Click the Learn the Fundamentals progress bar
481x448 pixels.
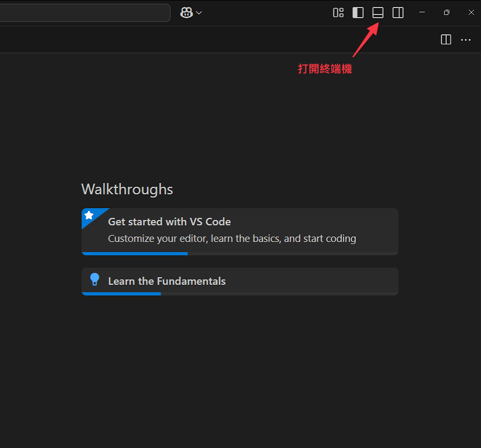tap(240, 294)
